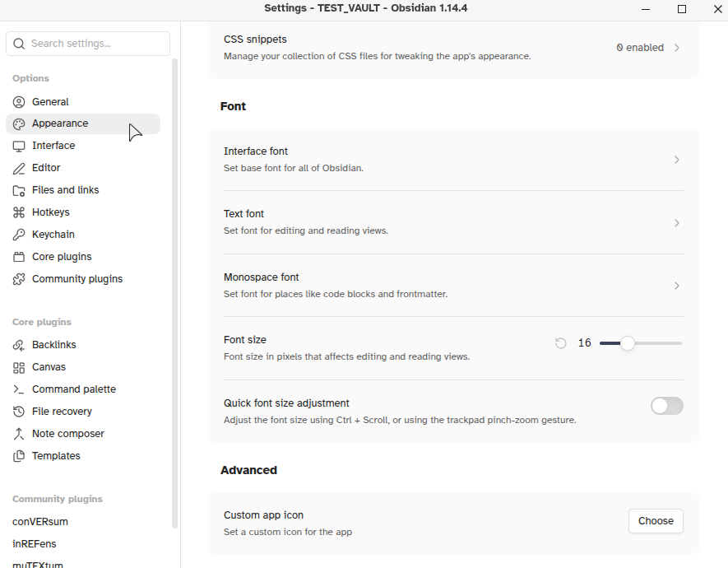Click the Community plugins puzzle icon
Viewport: 728px width, 568px height.
click(19, 279)
